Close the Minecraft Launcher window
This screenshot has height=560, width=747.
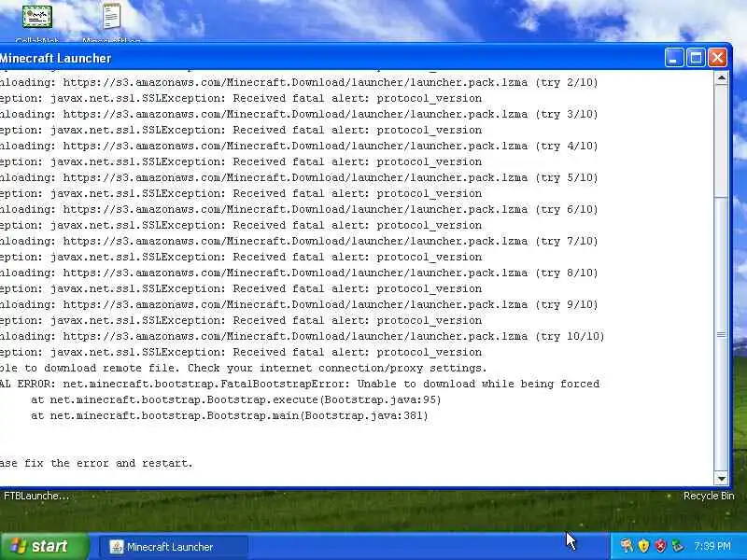(x=717, y=58)
